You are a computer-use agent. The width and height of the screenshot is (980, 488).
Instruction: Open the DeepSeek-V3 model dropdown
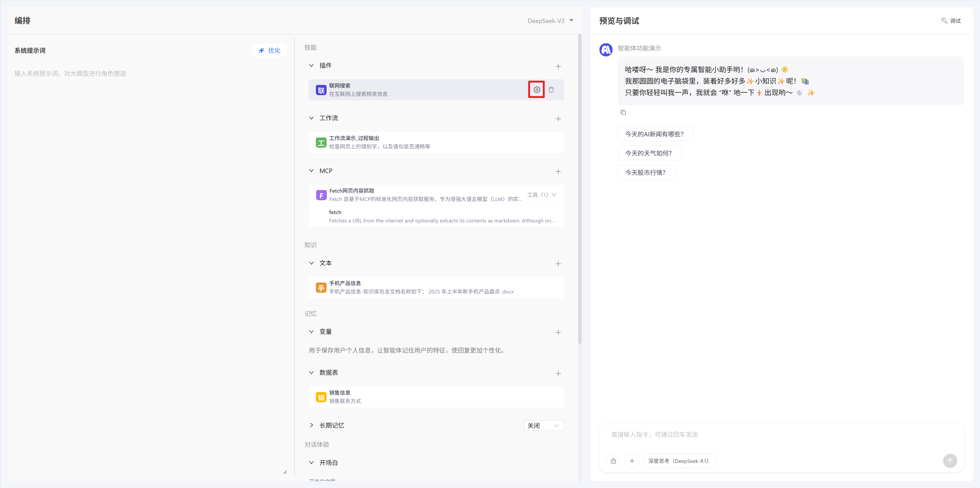pyautogui.click(x=550, y=21)
